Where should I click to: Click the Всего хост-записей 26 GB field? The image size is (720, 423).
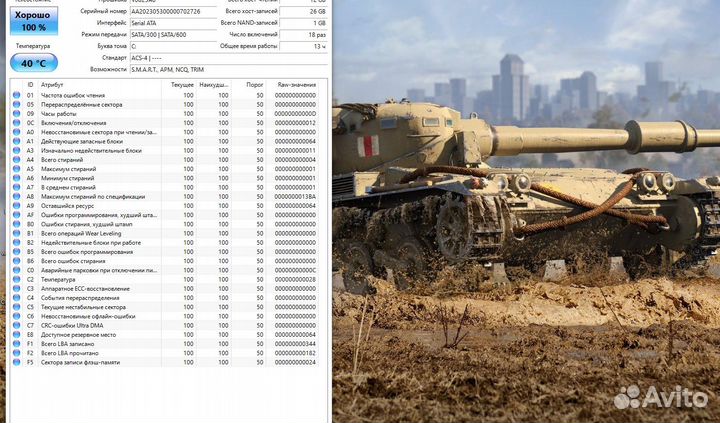tap(304, 11)
